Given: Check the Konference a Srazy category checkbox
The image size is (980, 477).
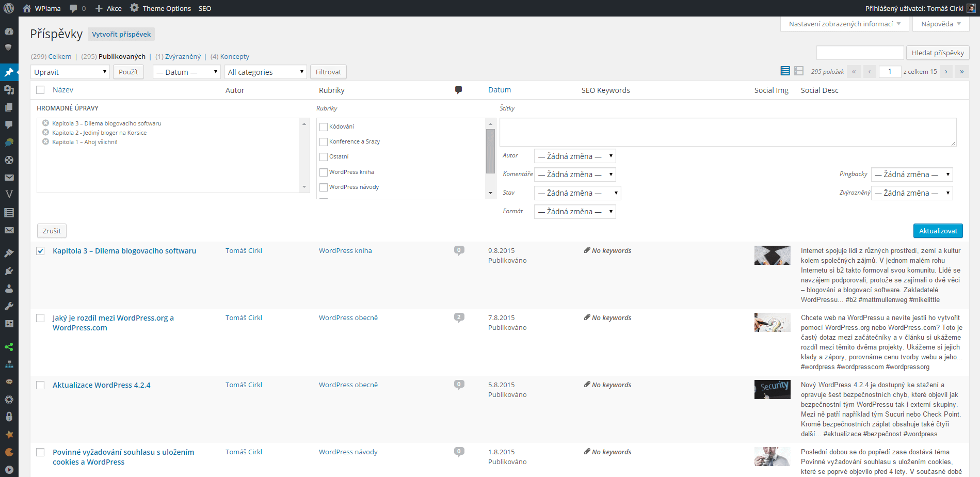Looking at the screenshot, I should (x=324, y=142).
